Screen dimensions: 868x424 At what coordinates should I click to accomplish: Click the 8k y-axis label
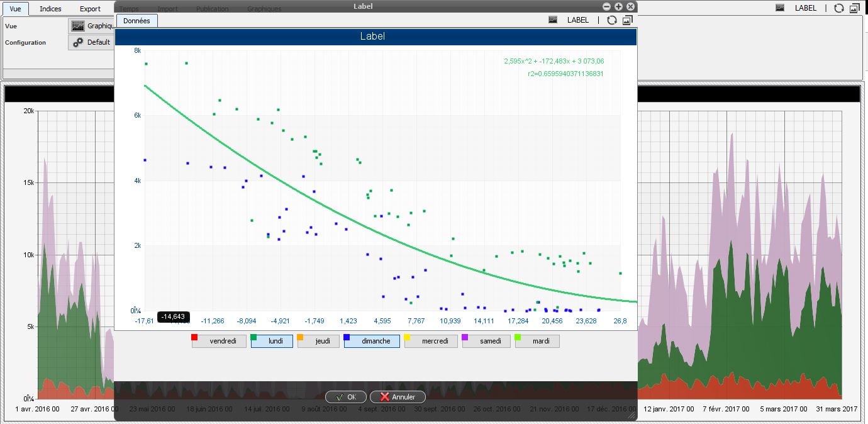pos(138,50)
